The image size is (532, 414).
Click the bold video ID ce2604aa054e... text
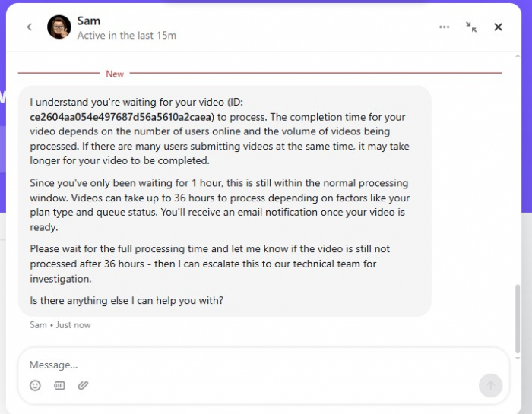120,117
